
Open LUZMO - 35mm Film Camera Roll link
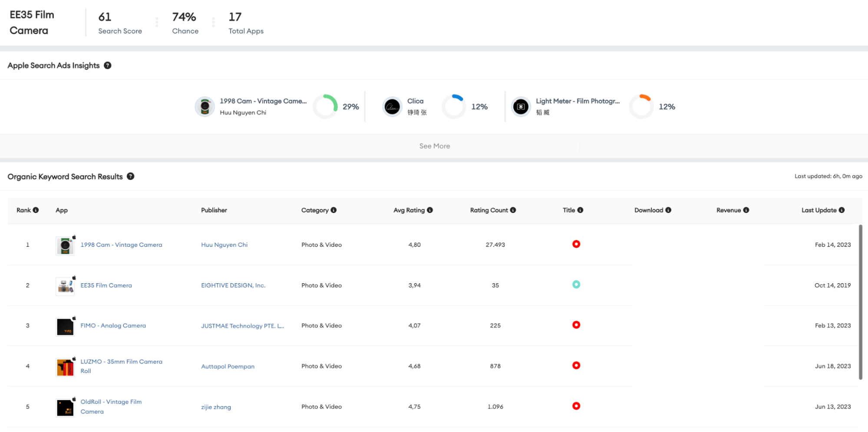click(x=121, y=366)
